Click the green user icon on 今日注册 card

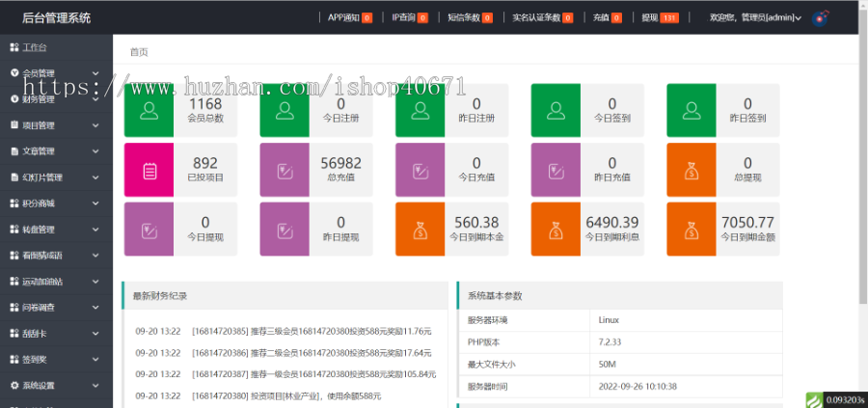[285, 110]
